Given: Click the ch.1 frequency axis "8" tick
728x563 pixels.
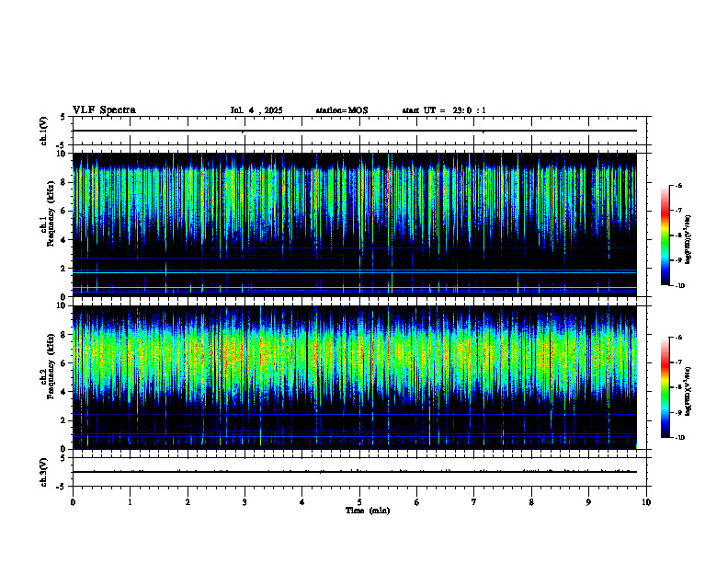Looking at the screenshot, I should (x=64, y=182).
